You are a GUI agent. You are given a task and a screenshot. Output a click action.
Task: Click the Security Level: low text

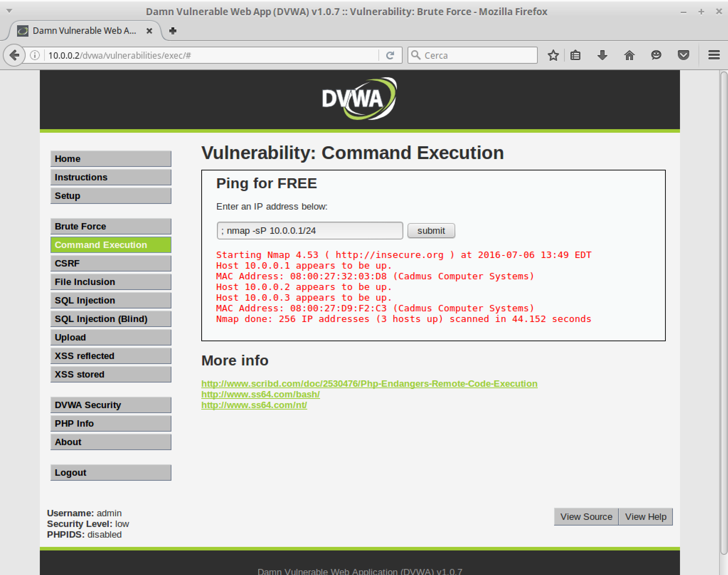[88, 524]
